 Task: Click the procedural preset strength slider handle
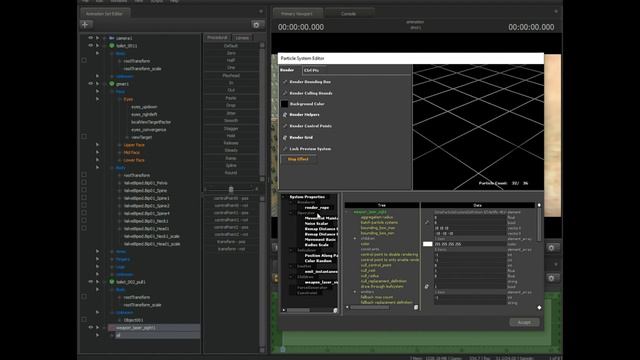[231, 189]
